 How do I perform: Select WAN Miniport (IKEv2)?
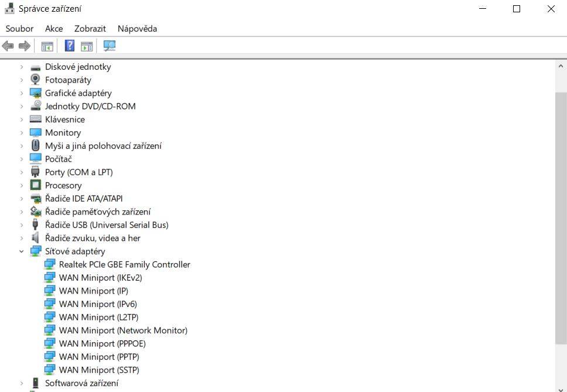point(101,278)
